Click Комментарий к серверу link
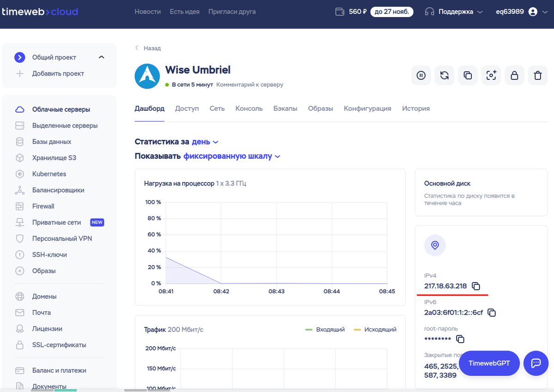Viewport: 554px width, 392px height. 250,85
